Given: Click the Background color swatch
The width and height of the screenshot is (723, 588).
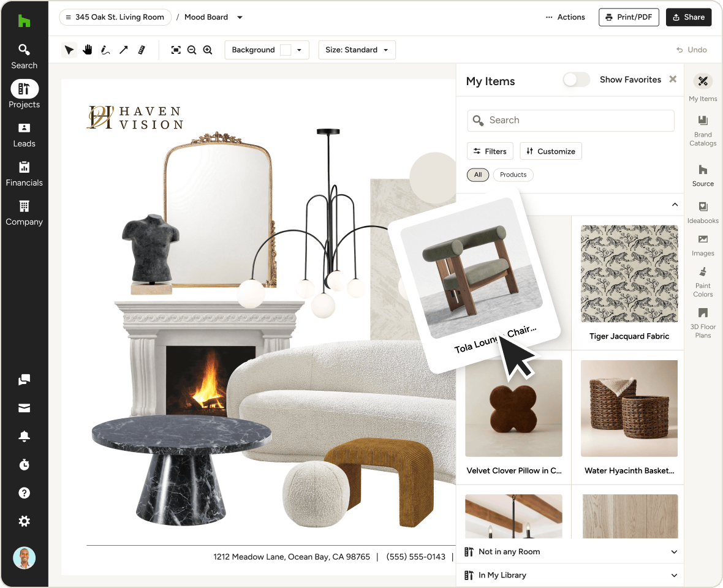Looking at the screenshot, I should coord(286,50).
